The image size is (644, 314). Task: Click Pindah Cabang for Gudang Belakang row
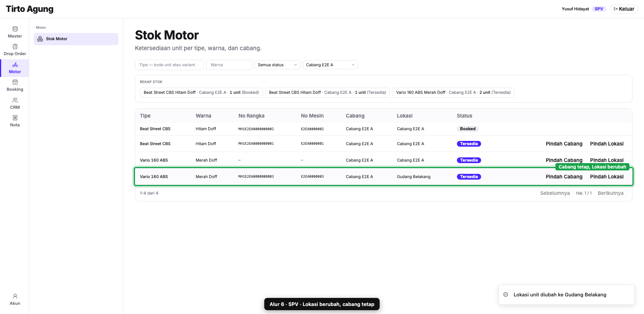click(564, 177)
